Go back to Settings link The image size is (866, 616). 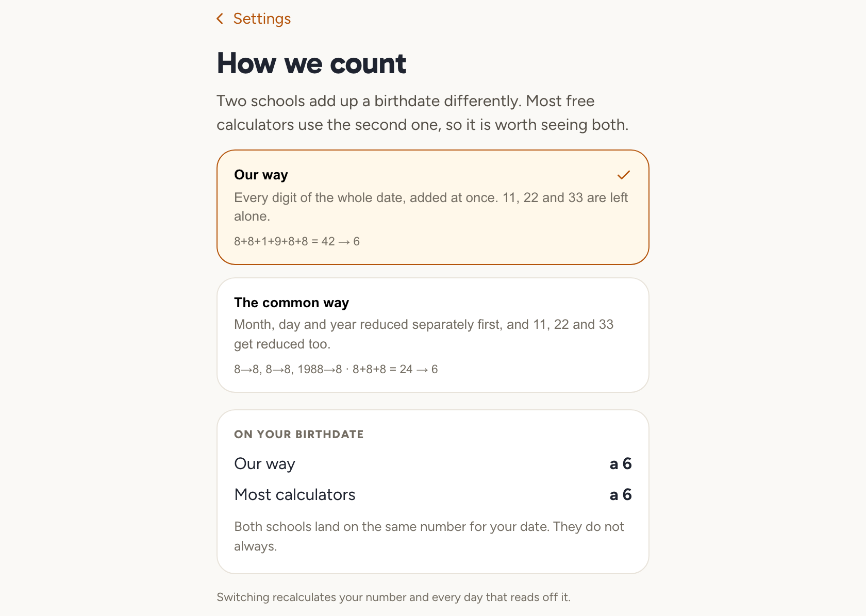[254, 19]
